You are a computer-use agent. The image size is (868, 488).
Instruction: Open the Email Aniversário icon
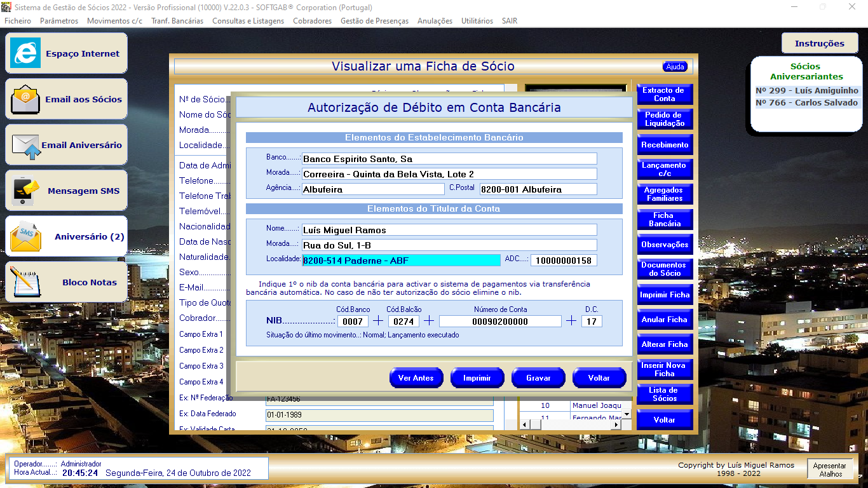tap(25, 145)
